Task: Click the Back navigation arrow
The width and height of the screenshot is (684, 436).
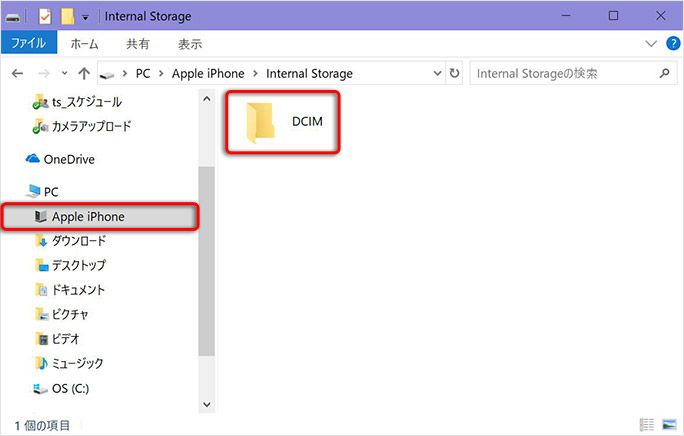Action: pos(17,73)
